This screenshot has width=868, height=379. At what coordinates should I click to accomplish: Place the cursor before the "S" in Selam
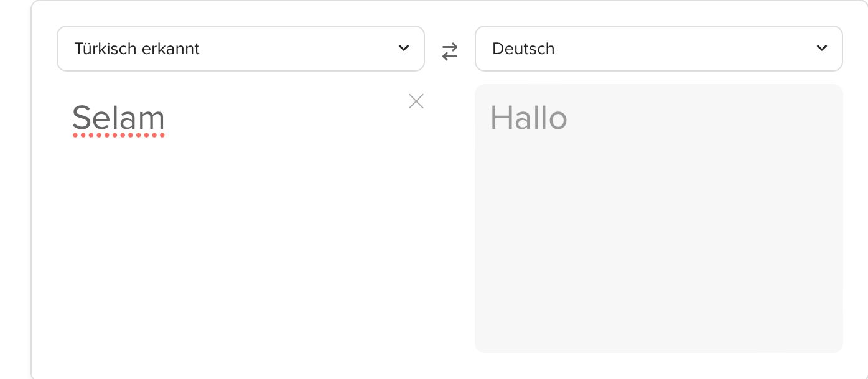coord(72,118)
